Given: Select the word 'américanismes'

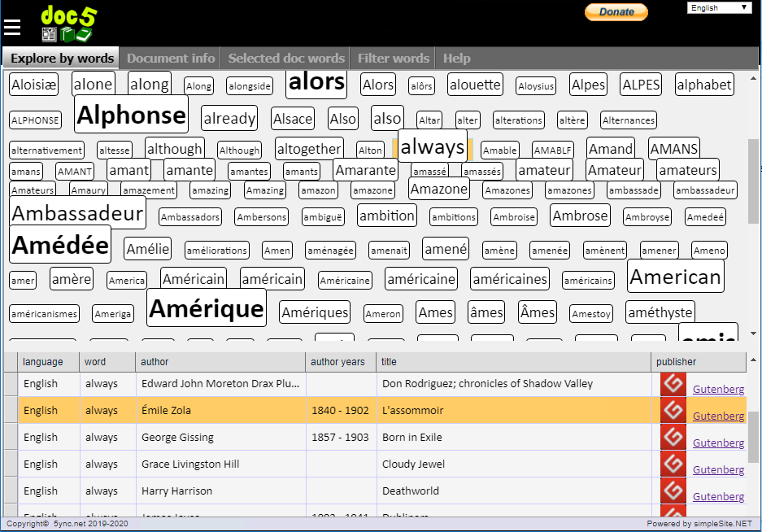Looking at the screenshot, I should click(x=44, y=314).
